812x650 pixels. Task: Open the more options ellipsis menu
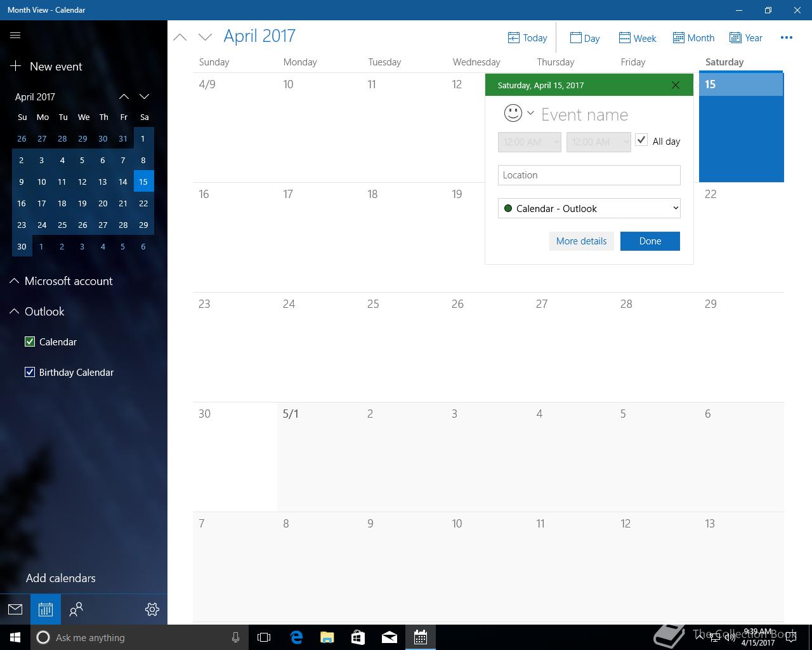[787, 37]
